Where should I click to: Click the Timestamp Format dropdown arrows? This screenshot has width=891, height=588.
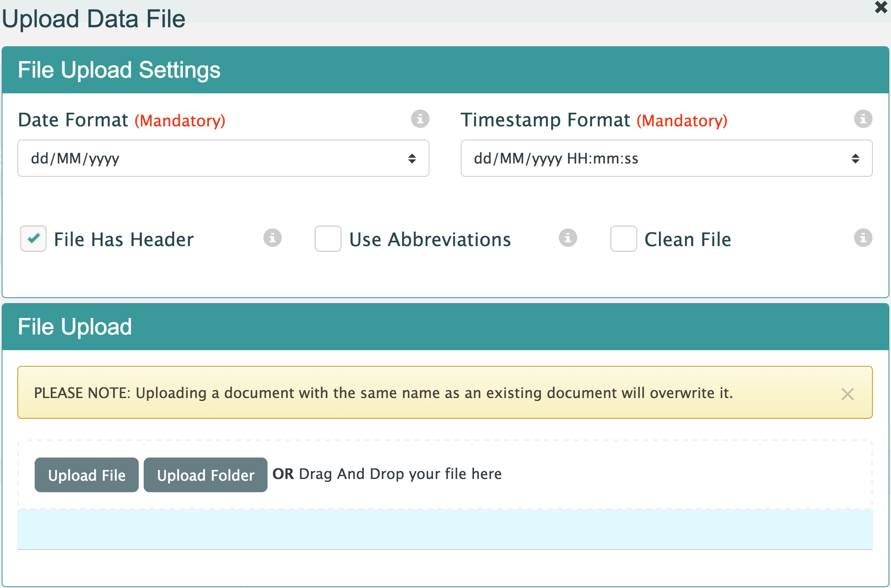pos(855,159)
